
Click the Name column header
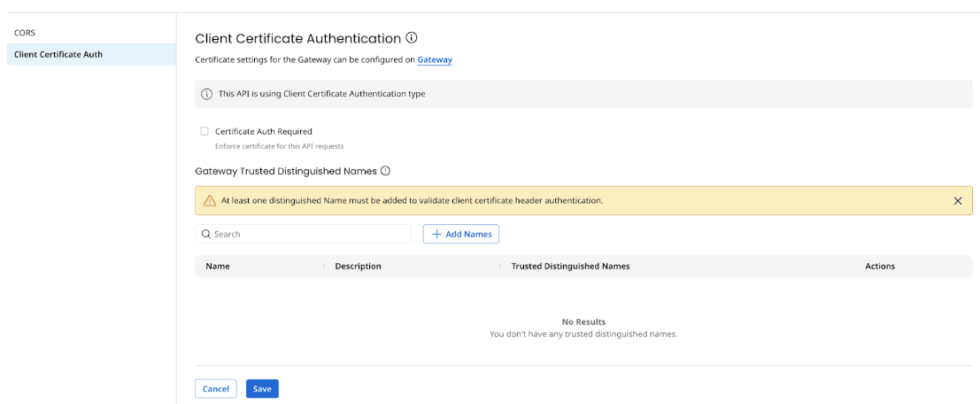click(218, 266)
